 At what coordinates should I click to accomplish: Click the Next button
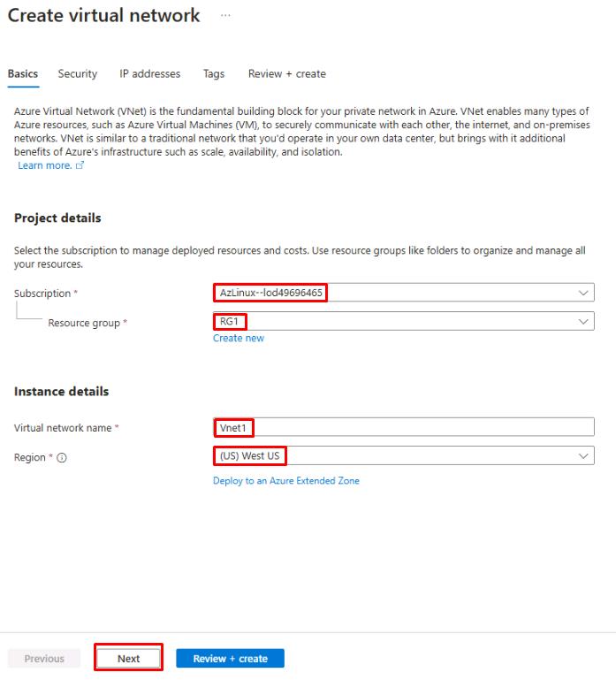(129, 658)
